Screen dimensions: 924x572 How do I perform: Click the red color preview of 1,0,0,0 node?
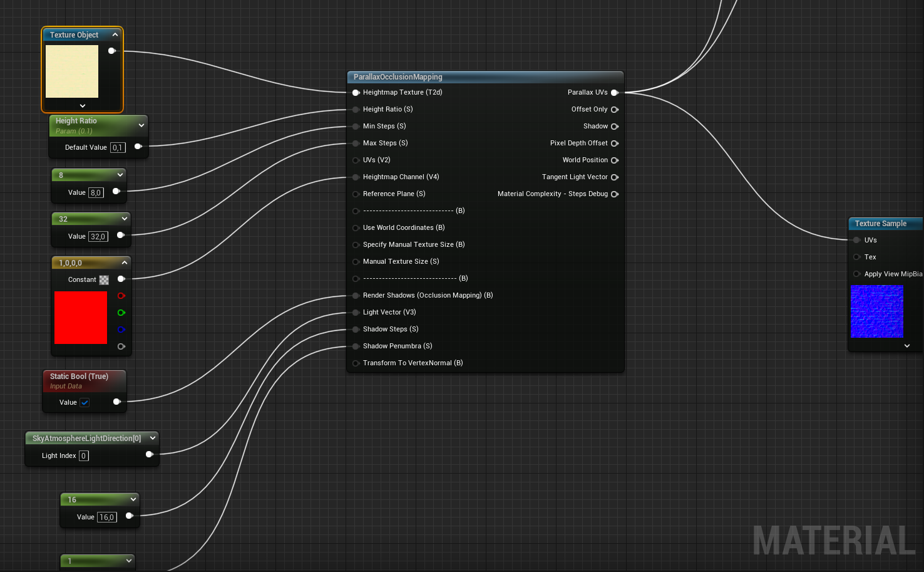(81, 318)
